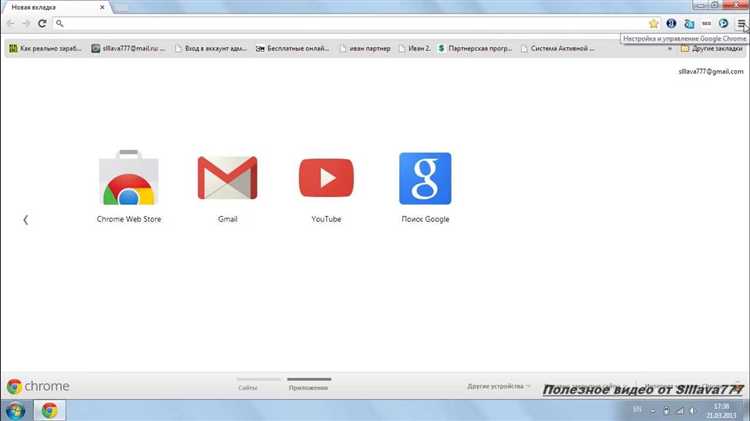Open the Поиск Google app icon
The image size is (750, 421).
click(425, 178)
